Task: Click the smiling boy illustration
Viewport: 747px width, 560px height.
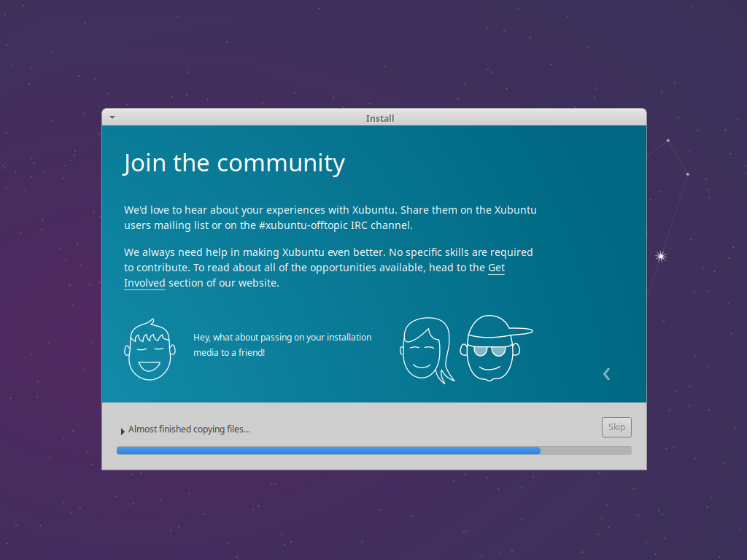Action: [x=149, y=351]
